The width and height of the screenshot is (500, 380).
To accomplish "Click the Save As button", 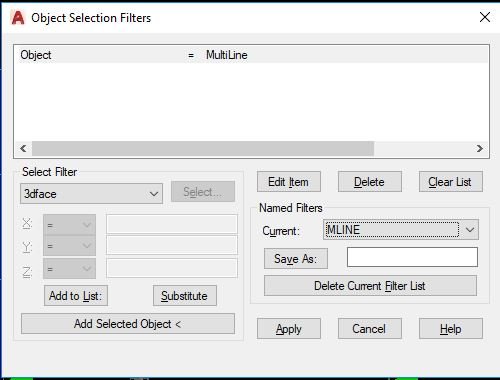I will (x=296, y=259).
